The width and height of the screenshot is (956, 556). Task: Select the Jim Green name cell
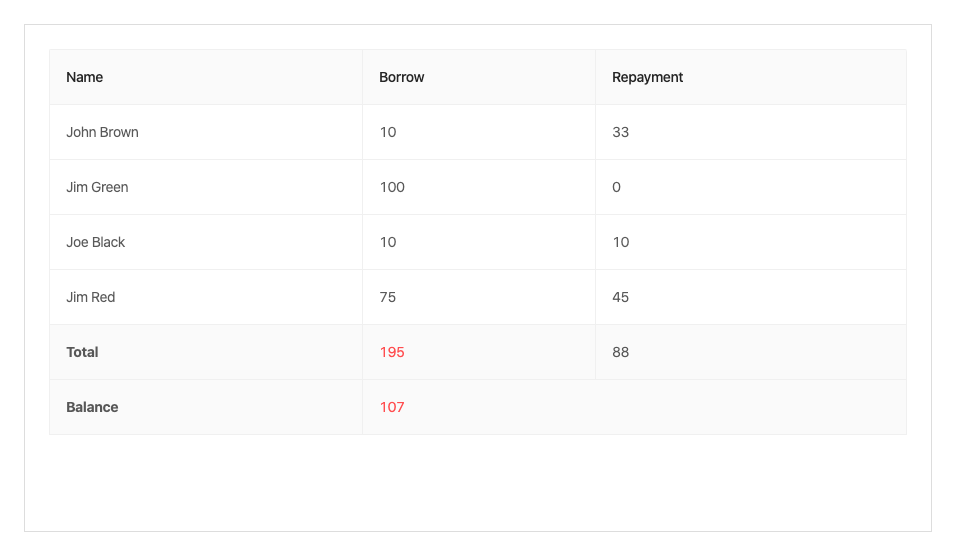point(97,187)
